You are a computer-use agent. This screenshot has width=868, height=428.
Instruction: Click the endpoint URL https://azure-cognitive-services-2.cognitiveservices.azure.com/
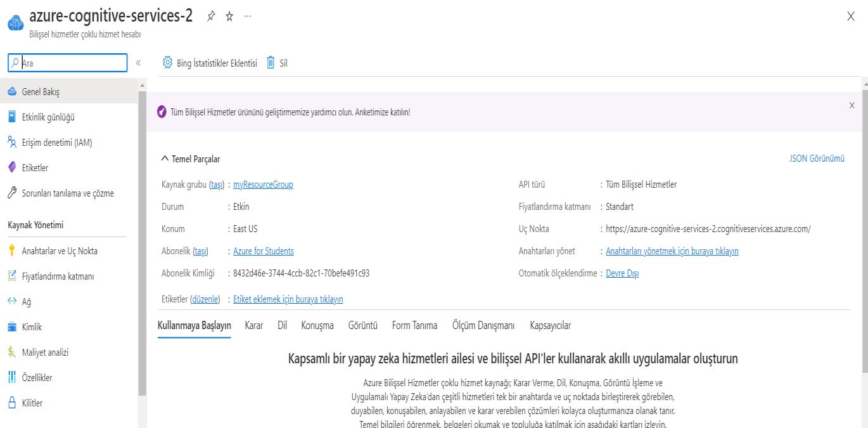pos(708,229)
